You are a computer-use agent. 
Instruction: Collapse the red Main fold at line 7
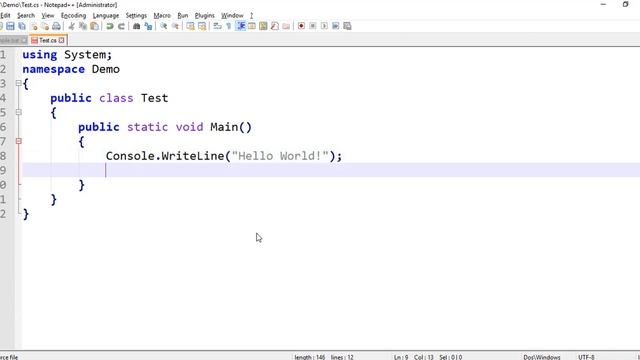click(18, 141)
